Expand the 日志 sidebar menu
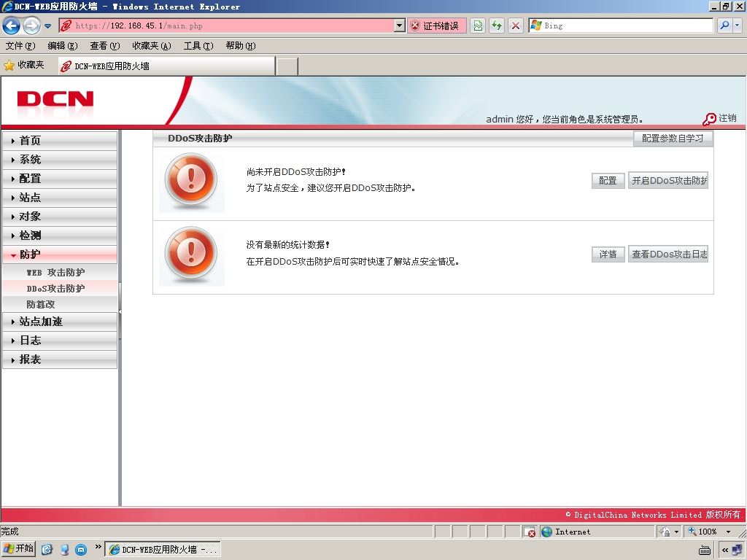 pos(60,341)
